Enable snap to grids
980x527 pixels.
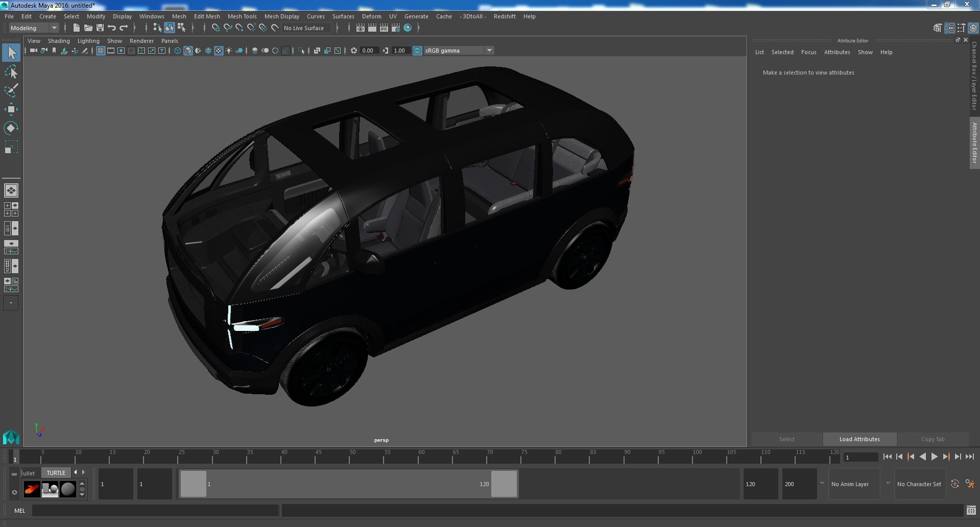pos(216,28)
